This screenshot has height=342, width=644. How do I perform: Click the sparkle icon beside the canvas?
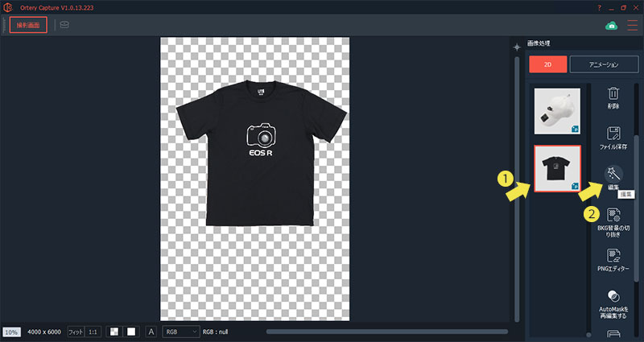(x=518, y=47)
